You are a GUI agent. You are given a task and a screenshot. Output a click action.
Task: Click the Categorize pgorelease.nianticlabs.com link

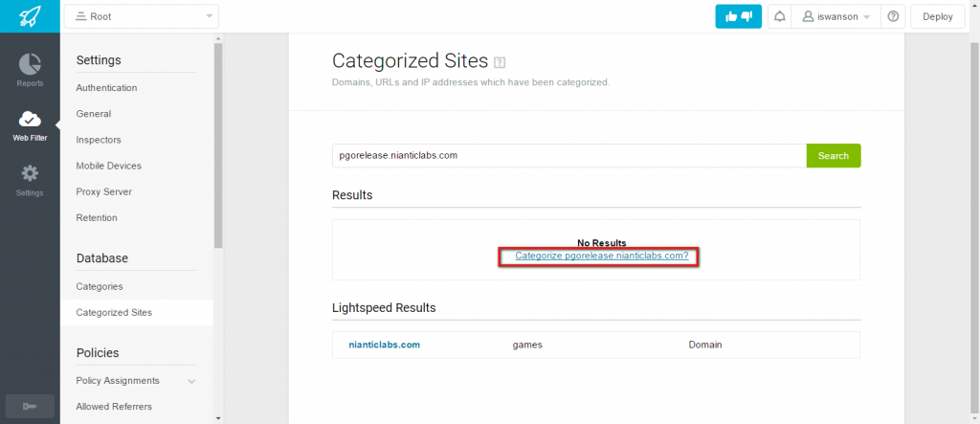point(601,256)
